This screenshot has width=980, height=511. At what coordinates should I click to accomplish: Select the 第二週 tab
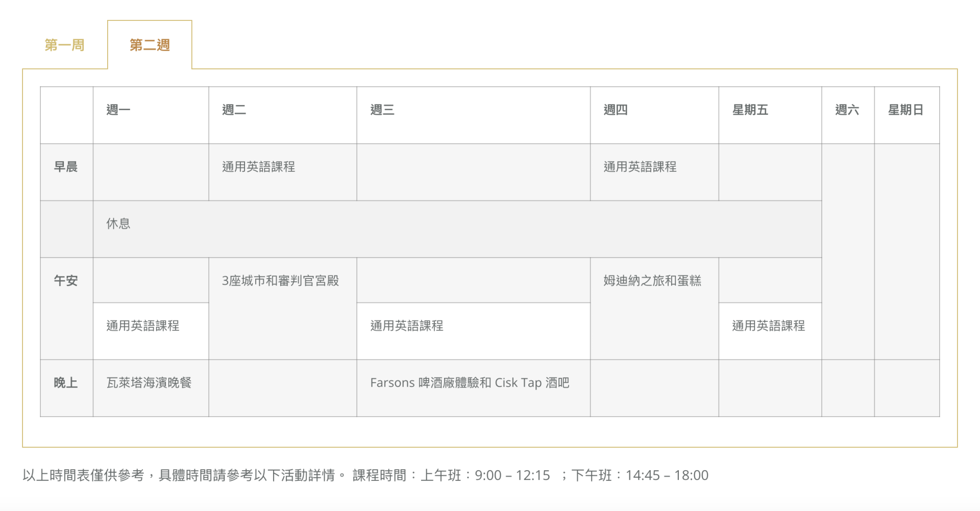[x=150, y=45]
